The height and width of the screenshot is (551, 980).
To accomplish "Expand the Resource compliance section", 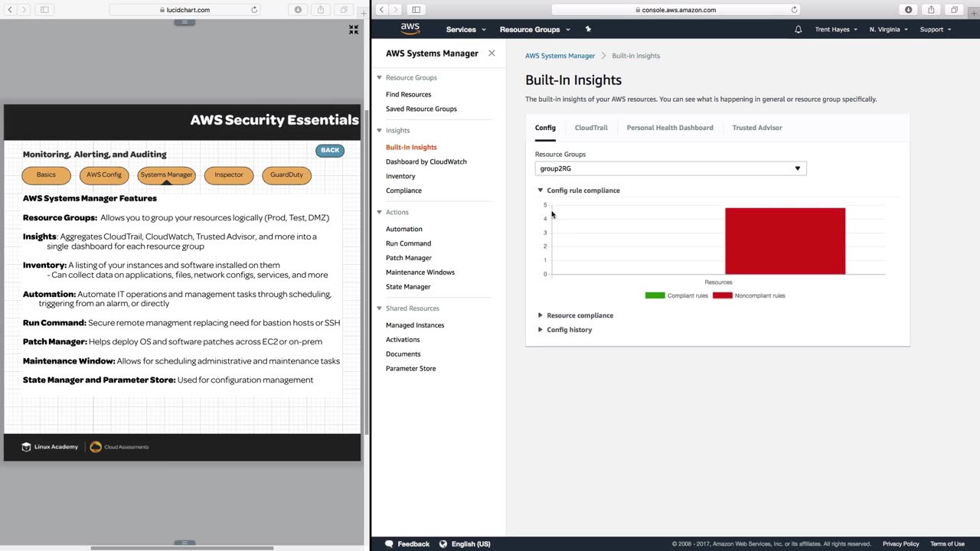I will point(541,315).
